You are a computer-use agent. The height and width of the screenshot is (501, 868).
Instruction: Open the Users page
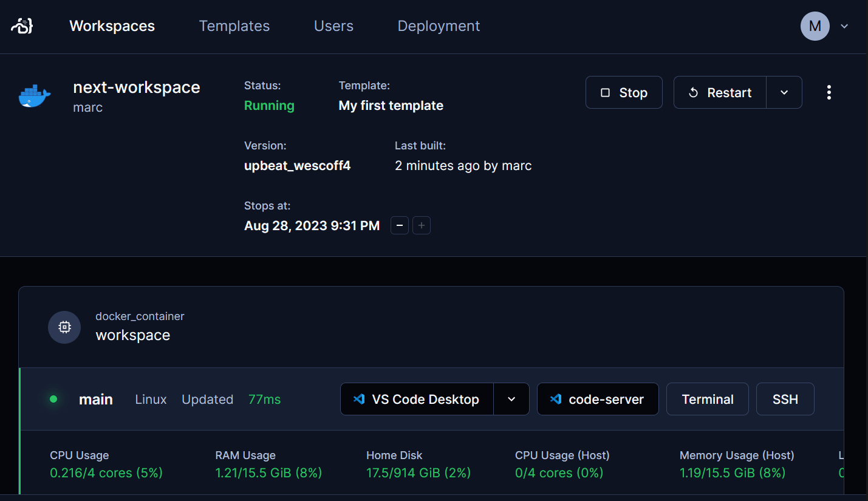333,26
